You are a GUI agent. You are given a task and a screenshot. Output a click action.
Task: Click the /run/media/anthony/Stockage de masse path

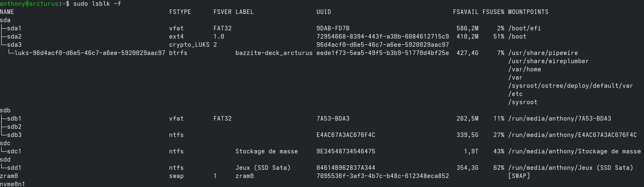coord(574,151)
